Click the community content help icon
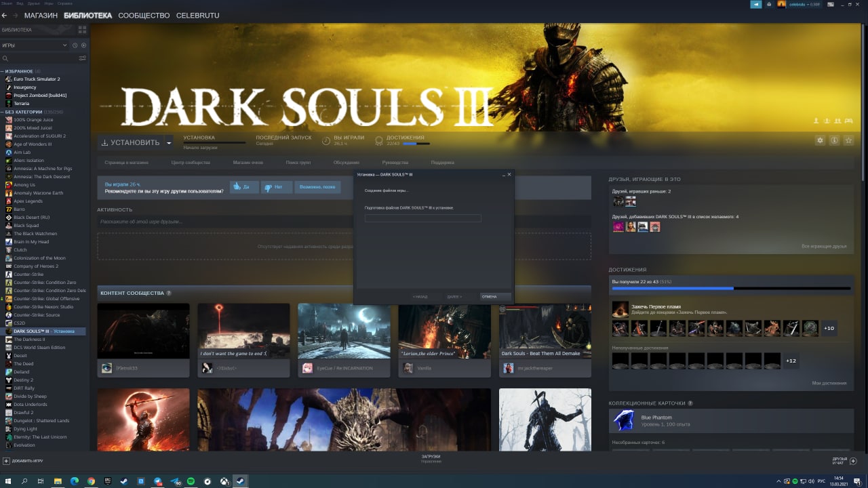Screen dimensions: 868x488 169,293
